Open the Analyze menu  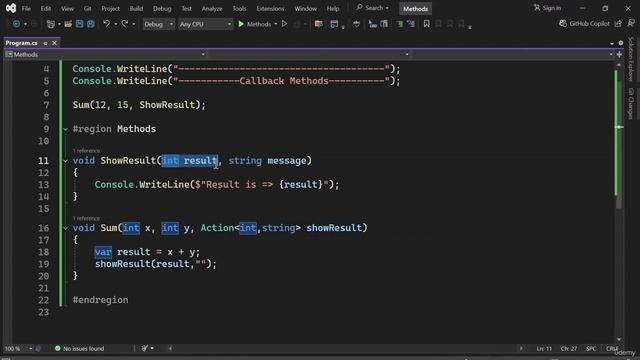point(212,9)
